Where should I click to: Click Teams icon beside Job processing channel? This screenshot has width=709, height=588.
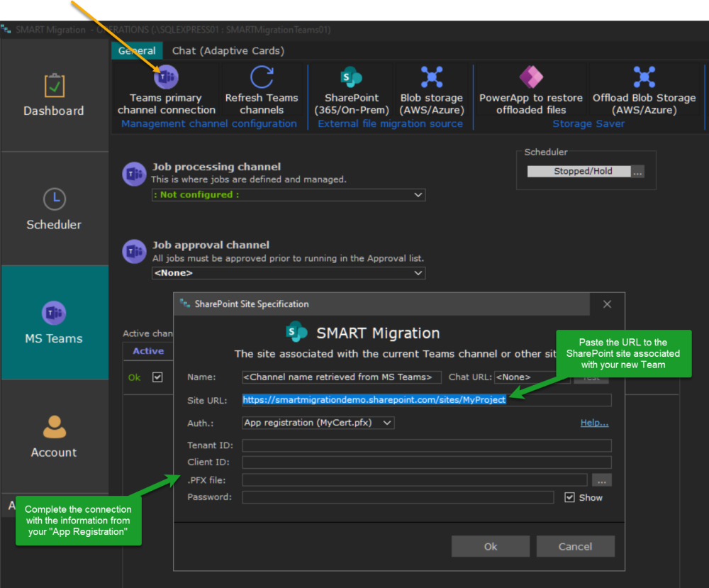pyautogui.click(x=134, y=174)
